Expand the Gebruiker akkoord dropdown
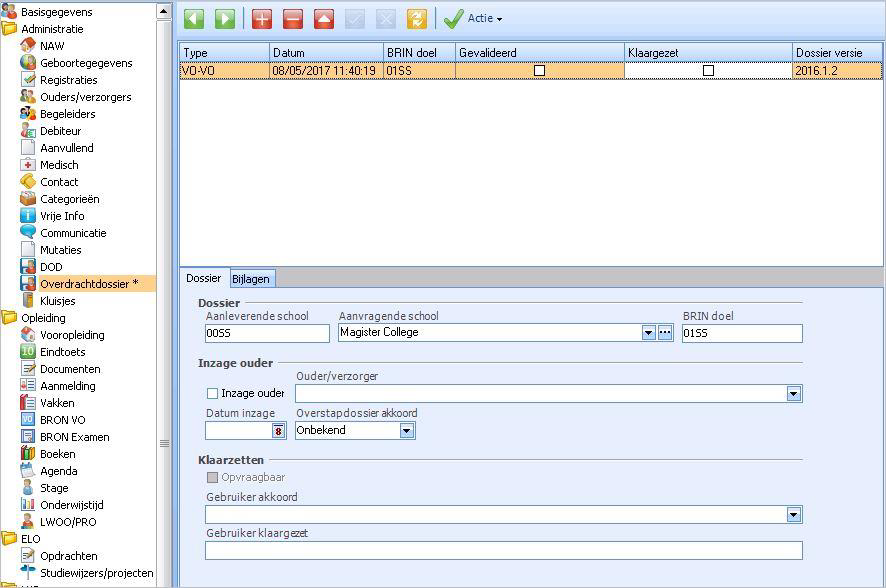Screen dimensions: 886x588 coord(793,515)
